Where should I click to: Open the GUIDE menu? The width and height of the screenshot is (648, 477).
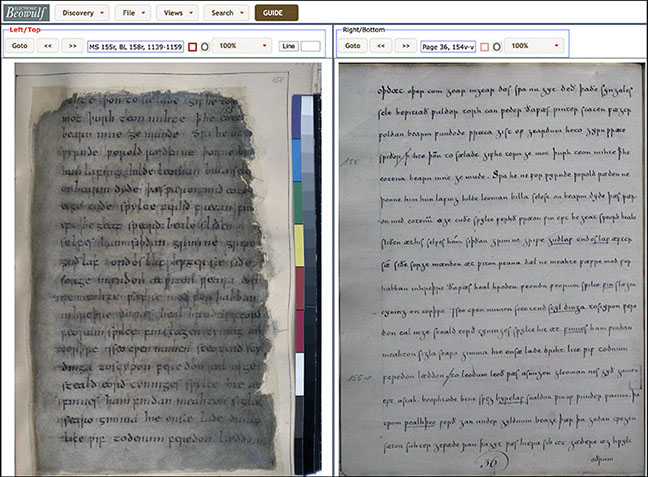276,13
